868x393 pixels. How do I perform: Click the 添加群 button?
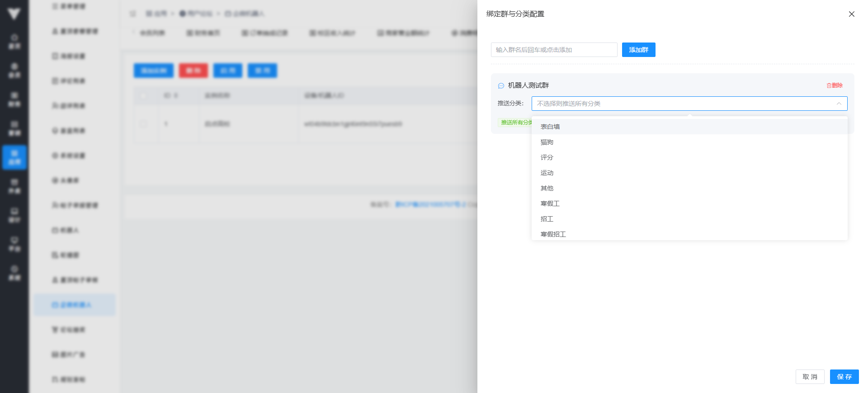click(638, 50)
